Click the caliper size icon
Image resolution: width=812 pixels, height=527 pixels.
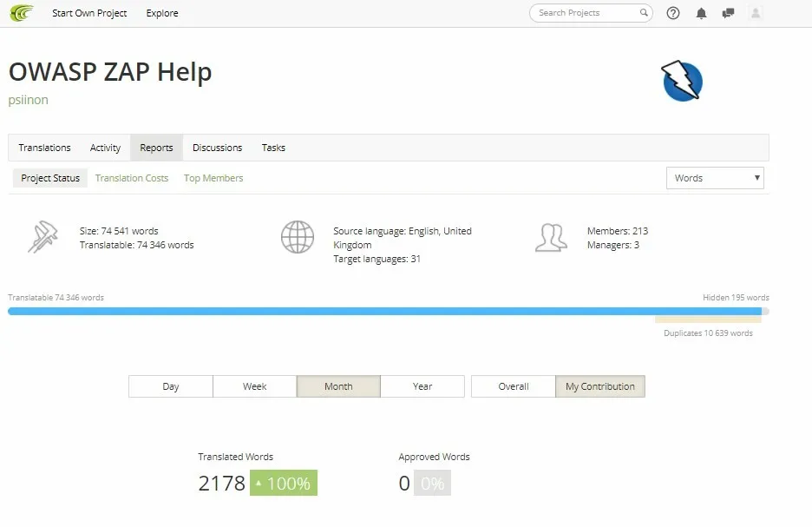[43, 237]
